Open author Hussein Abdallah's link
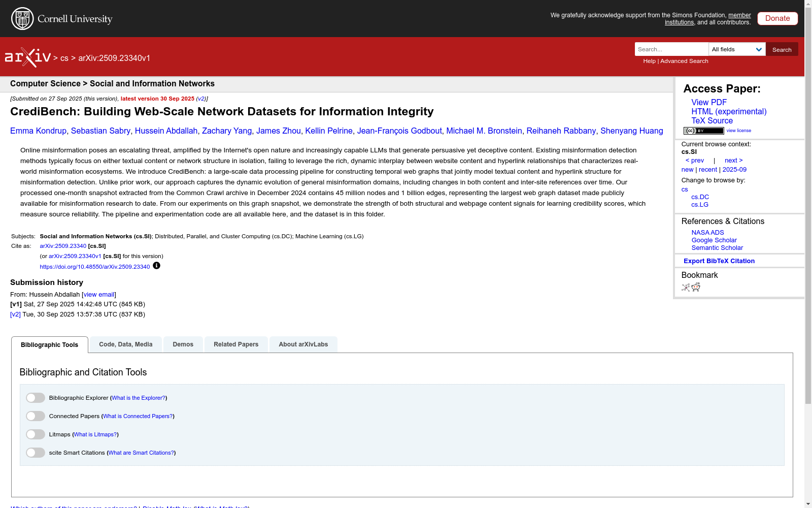Viewport: 812px width, 508px height. [166, 131]
